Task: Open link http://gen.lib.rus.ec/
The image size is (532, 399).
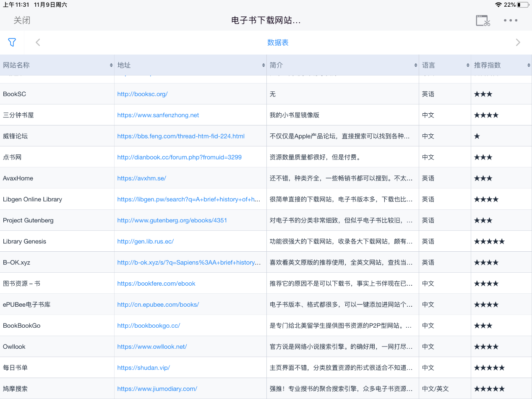Action: click(x=146, y=241)
